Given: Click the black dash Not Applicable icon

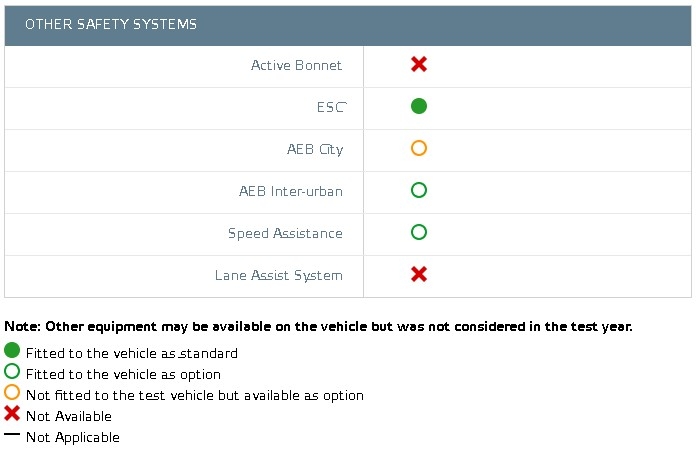Looking at the screenshot, I should pyautogui.click(x=12, y=434).
